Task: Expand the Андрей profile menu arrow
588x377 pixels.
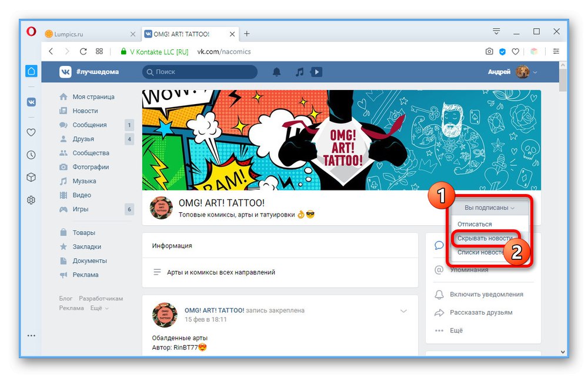Action: (534, 72)
